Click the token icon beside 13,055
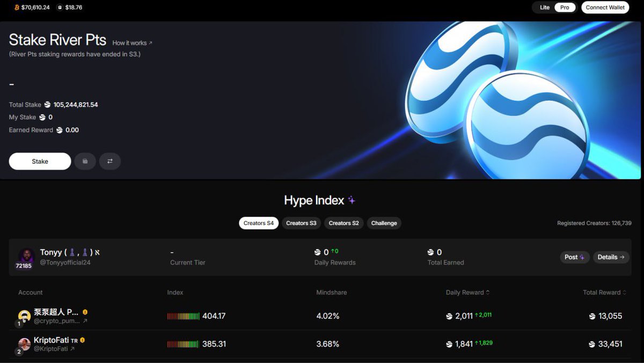This screenshot has height=363, width=644. [x=592, y=316]
